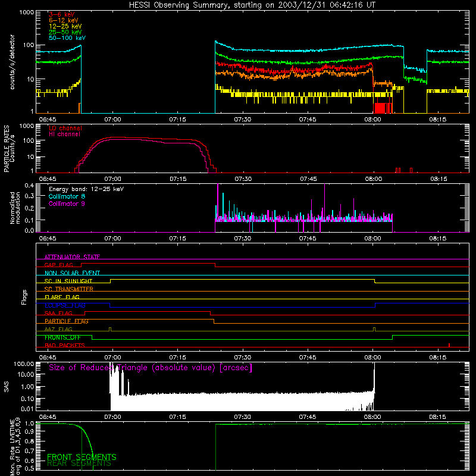Select the 3-6 keV legend label
This screenshot has height=476, width=476.
tap(61, 14)
